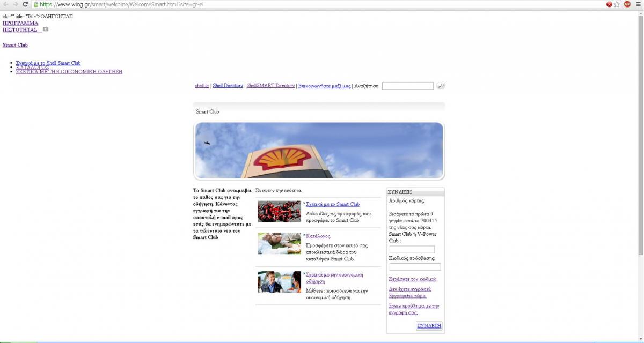Reload the page with the refresh icon
The height and width of the screenshot is (343, 644).
tap(25, 4)
